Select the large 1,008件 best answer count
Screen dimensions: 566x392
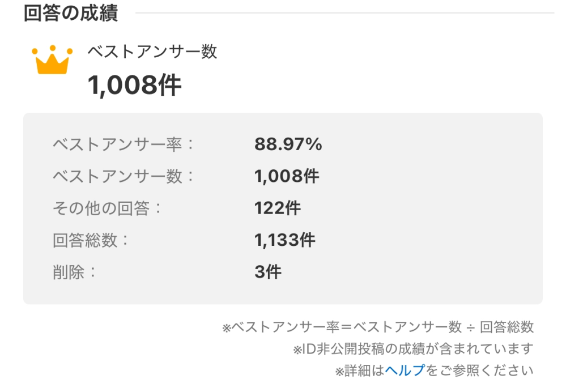[x=134, y=85]
